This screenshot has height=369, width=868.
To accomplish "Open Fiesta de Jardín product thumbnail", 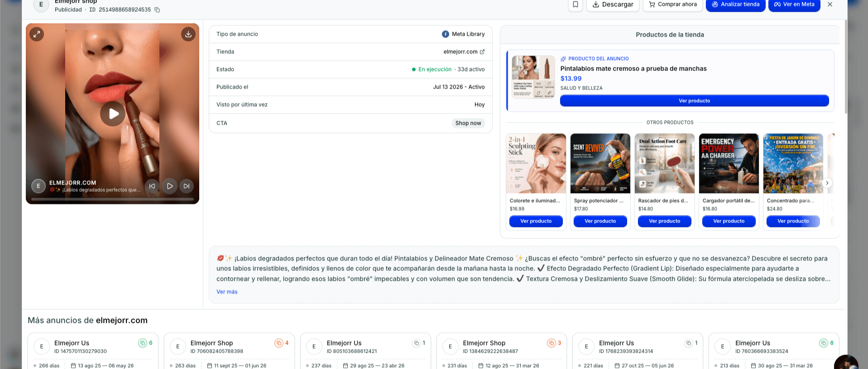I will 793,163.
